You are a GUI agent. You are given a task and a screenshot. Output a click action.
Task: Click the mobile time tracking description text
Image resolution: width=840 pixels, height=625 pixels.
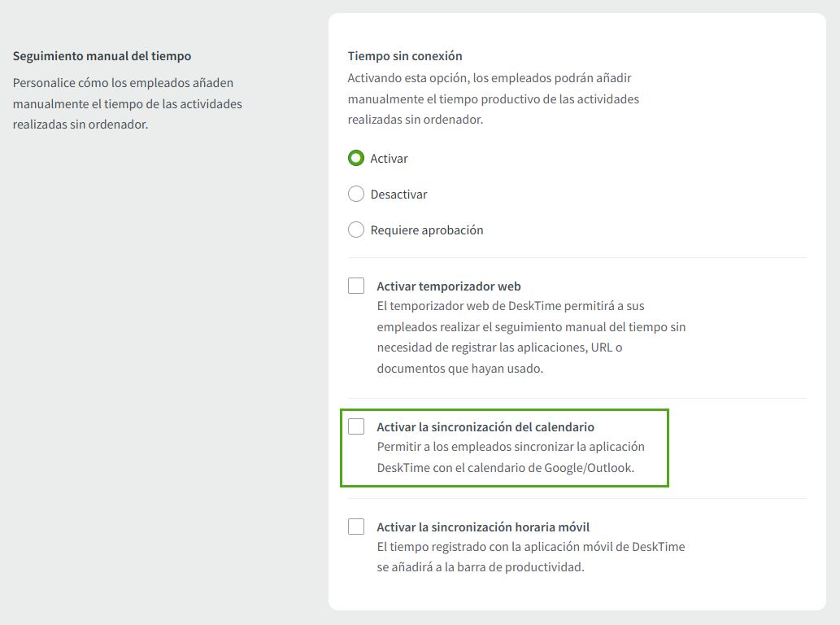[x=529, y=556]
